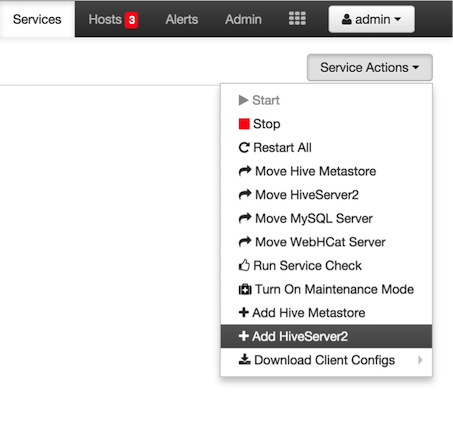This screenshot has width=453, height=446.
Task: Collapse the Service Actions dropdown
Action: click(370, 67)
